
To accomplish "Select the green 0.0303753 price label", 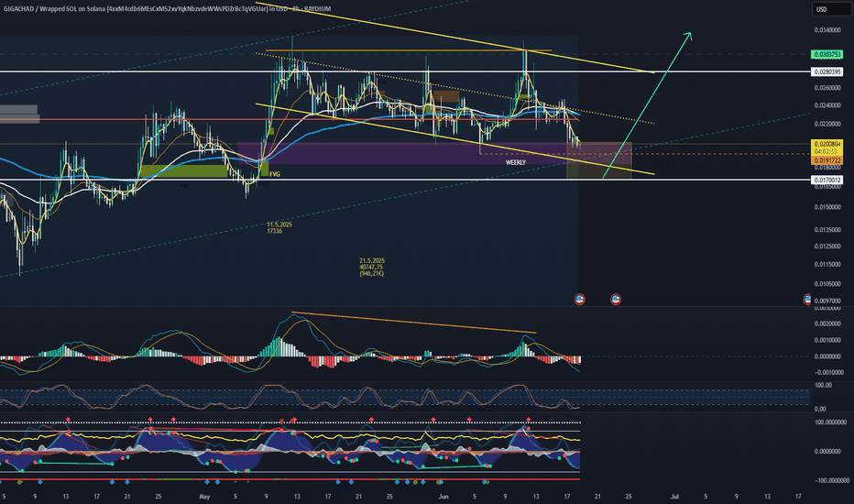I will coord(827,54).
